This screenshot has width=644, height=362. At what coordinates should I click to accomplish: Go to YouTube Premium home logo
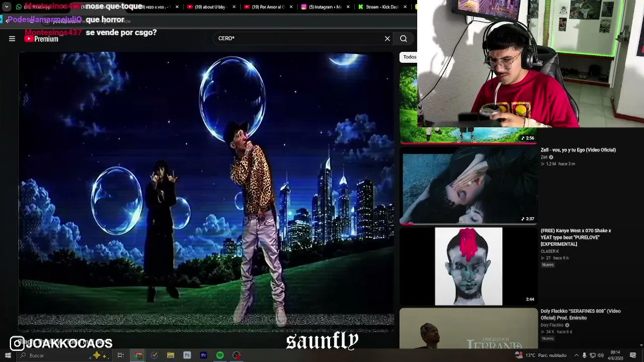[41, 39]
